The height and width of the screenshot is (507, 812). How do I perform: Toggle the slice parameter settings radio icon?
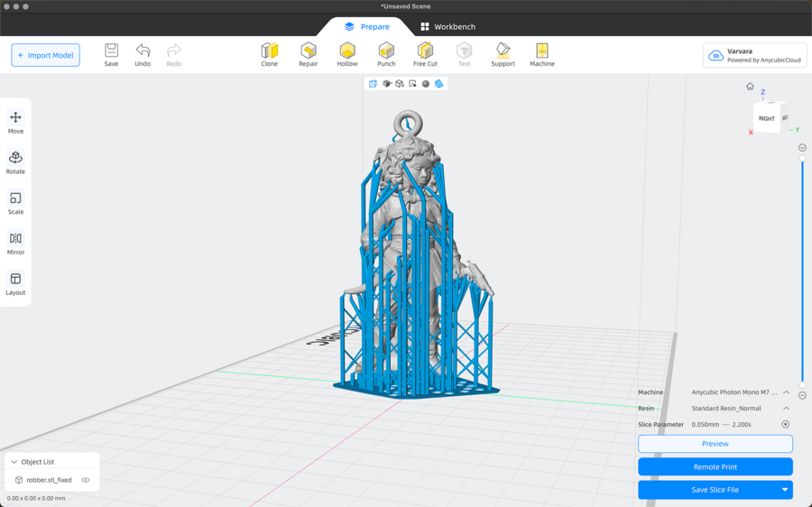click(785, 424)
